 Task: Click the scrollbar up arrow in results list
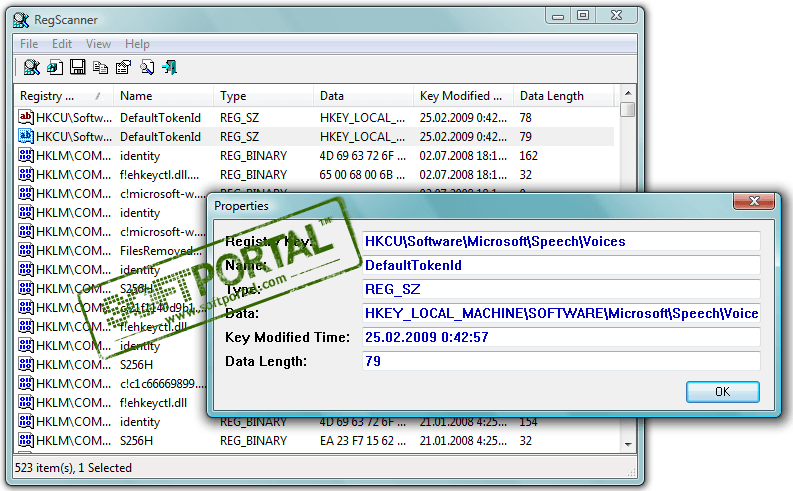[628, 93]
